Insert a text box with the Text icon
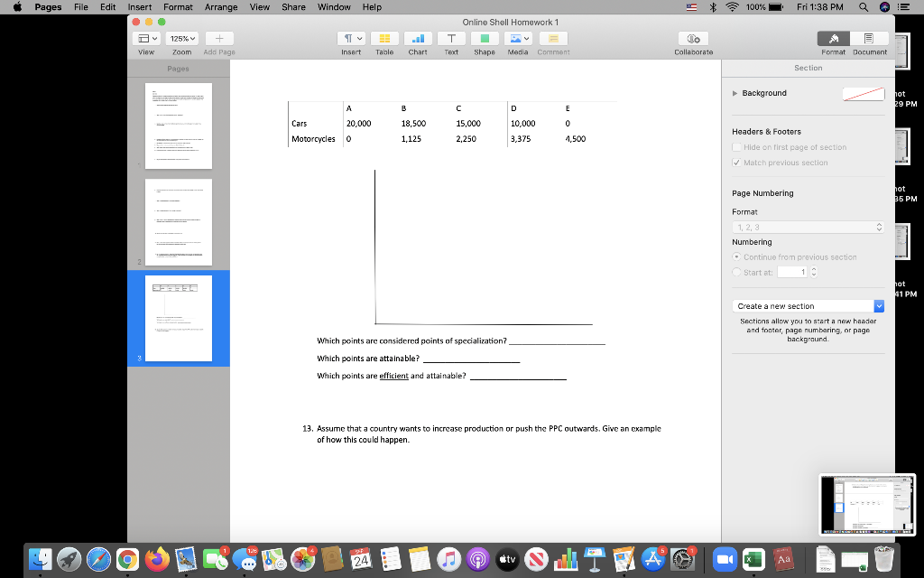The image size is (924, 578). click(x=451, y=38)
